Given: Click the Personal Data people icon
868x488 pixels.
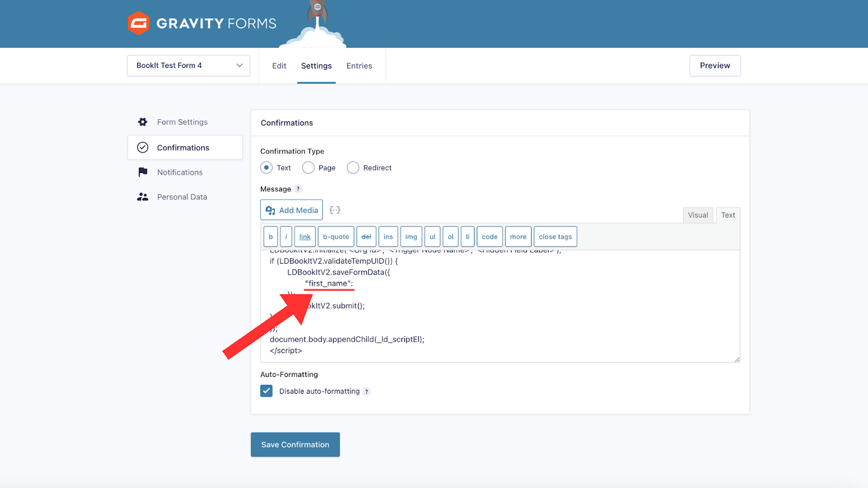Looking at the screenshot, I should pyautogui.click(x=143, y=197).
